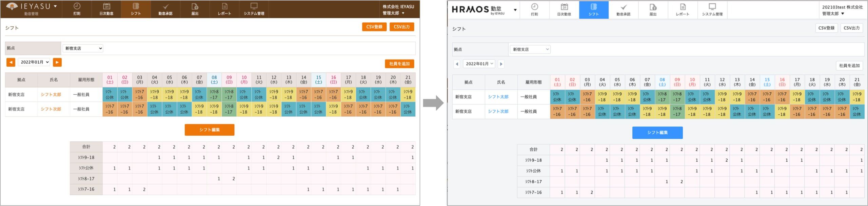Click the white 社員を追加 button in HRMOS

(x=849, y=66)
